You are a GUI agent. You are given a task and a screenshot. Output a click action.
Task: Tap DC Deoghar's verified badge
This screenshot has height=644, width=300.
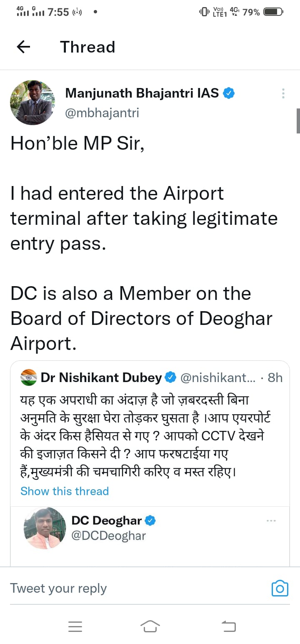[x=150, y=521]
